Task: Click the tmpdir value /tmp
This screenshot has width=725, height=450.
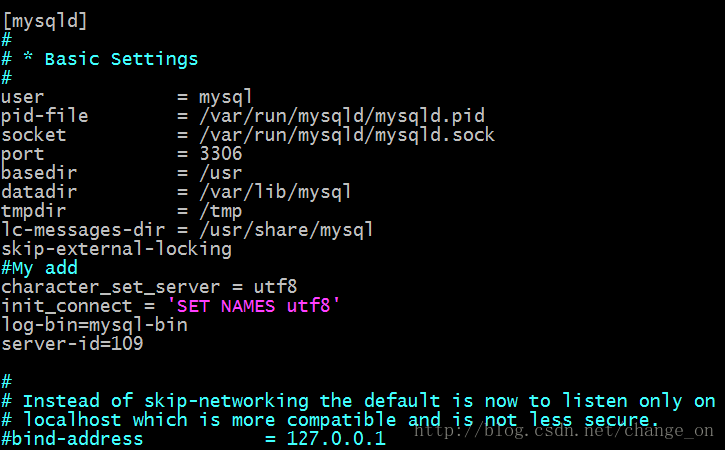Action: click(221, 211)
